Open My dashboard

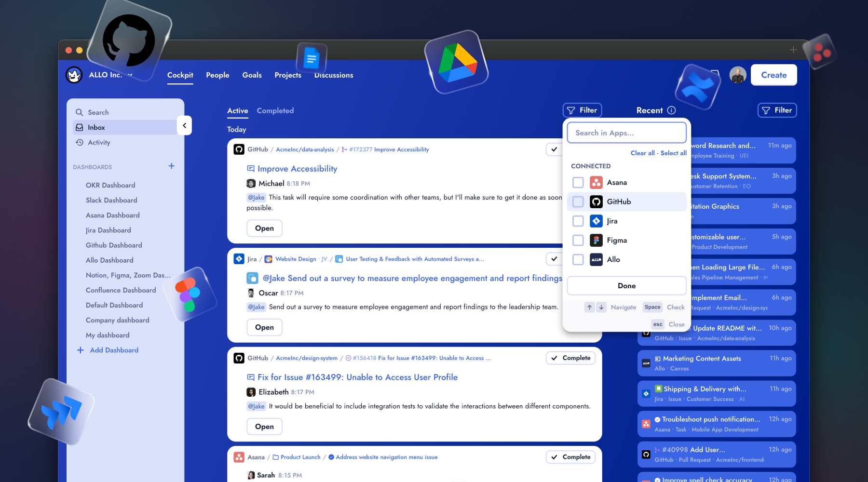(x=108, y=335)
